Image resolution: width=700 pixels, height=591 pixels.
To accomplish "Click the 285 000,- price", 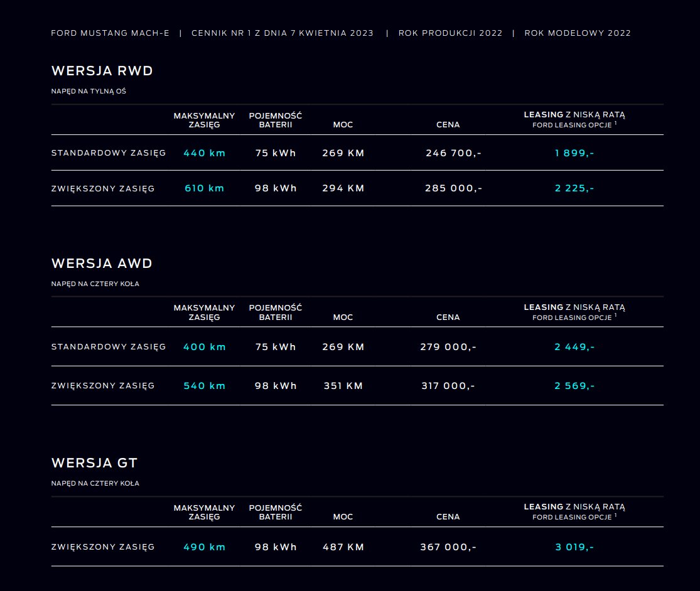I will 453,188.
